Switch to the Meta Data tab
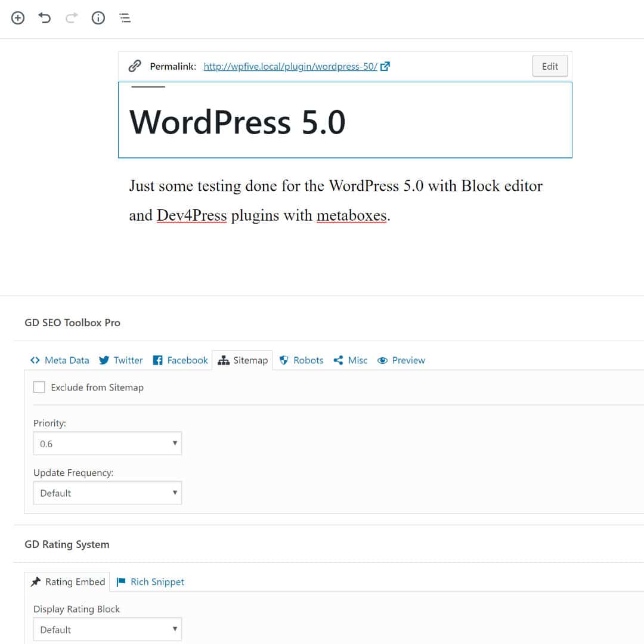This screenshot has height=644, width=644. pyautogui.click(x=60, y=360)
